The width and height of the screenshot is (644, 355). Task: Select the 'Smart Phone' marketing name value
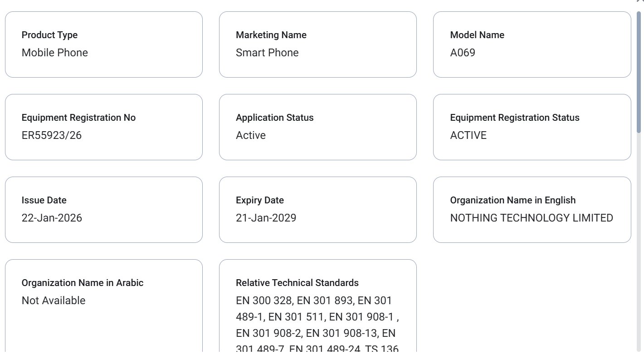click(x=267, y=53)
